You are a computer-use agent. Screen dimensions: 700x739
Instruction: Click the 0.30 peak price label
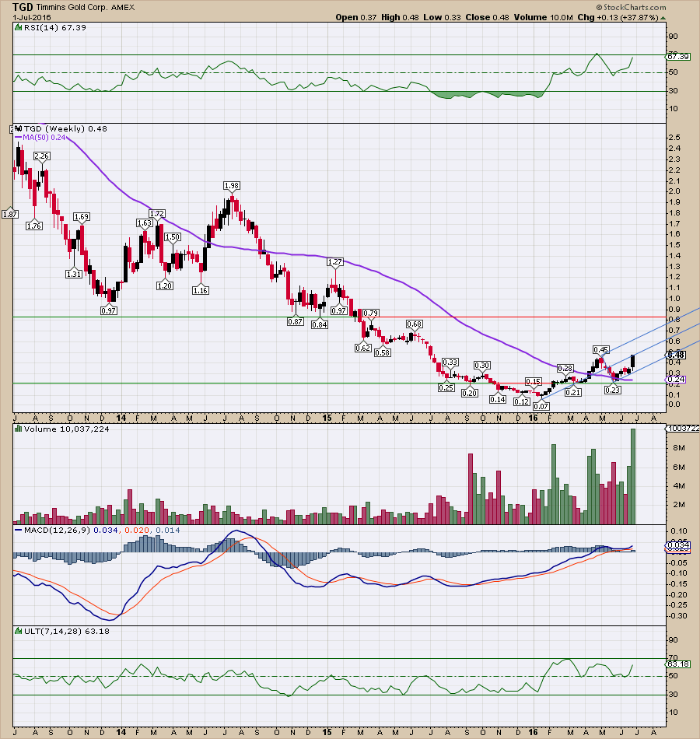(481, 366)
